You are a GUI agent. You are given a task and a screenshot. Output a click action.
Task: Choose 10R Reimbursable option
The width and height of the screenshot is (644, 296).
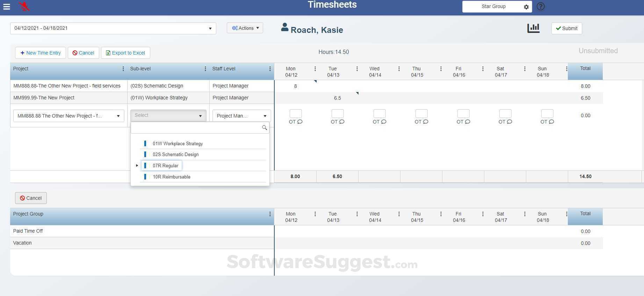coord(171,177)
